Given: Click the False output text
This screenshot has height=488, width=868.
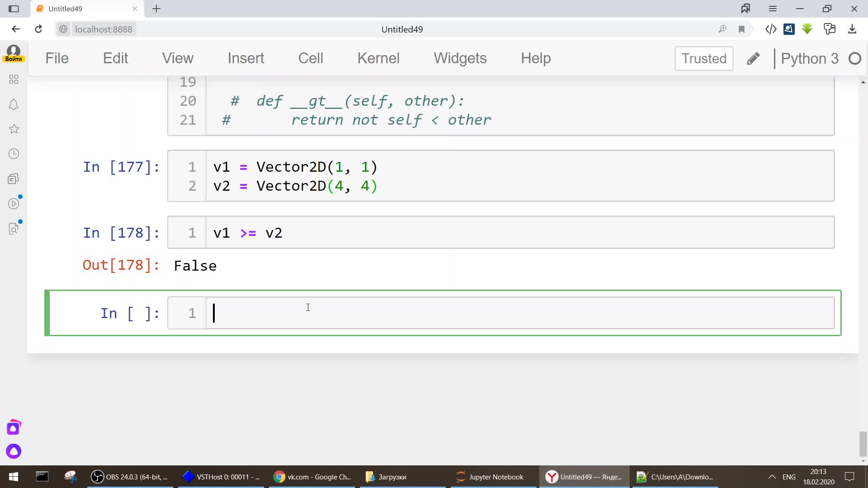Looking at the screenshot, I should point(195,266).
